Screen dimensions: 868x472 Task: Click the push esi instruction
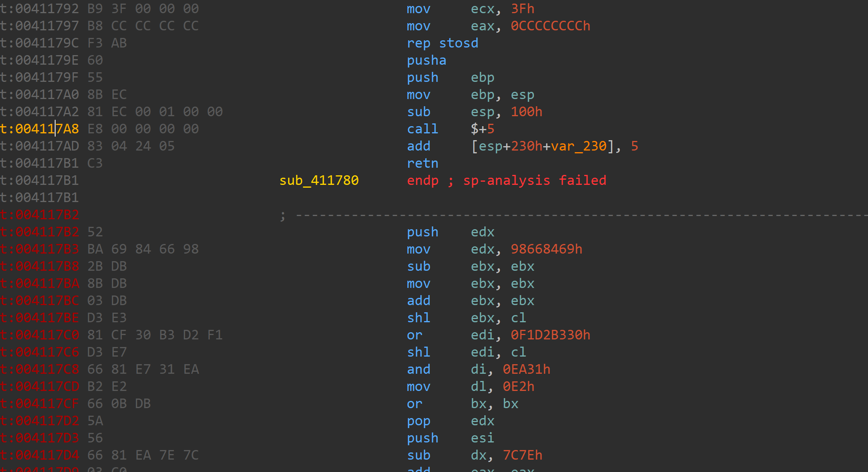pos(422,438)
